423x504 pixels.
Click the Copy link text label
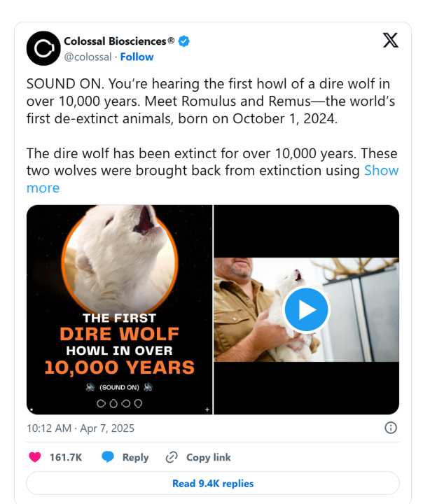click(x=208, y=457)
